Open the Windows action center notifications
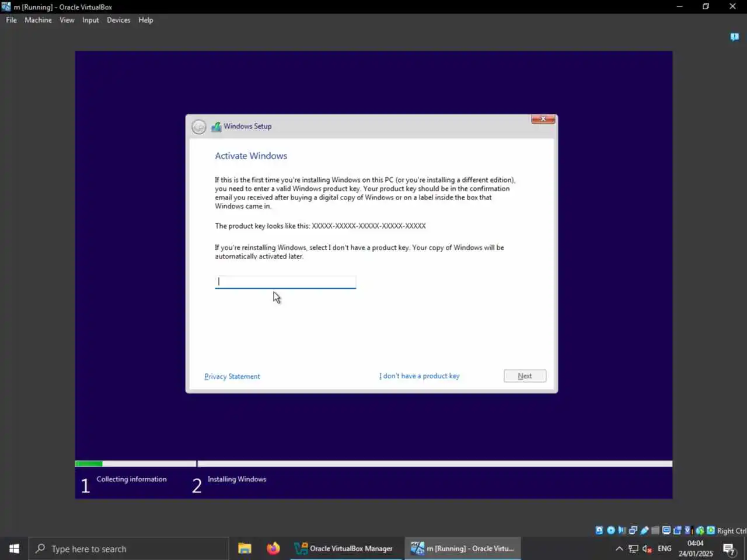The height and width of the screenshot is (560, 747). pyautogui.click(x=729, y=549)
